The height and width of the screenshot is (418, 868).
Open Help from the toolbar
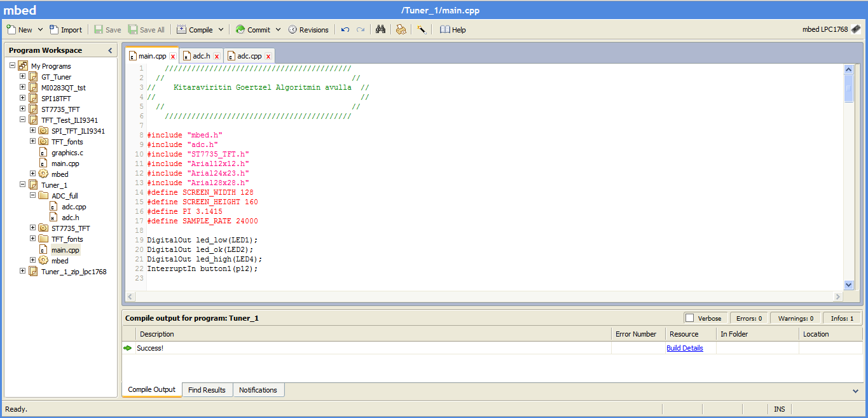coord(453,29)
